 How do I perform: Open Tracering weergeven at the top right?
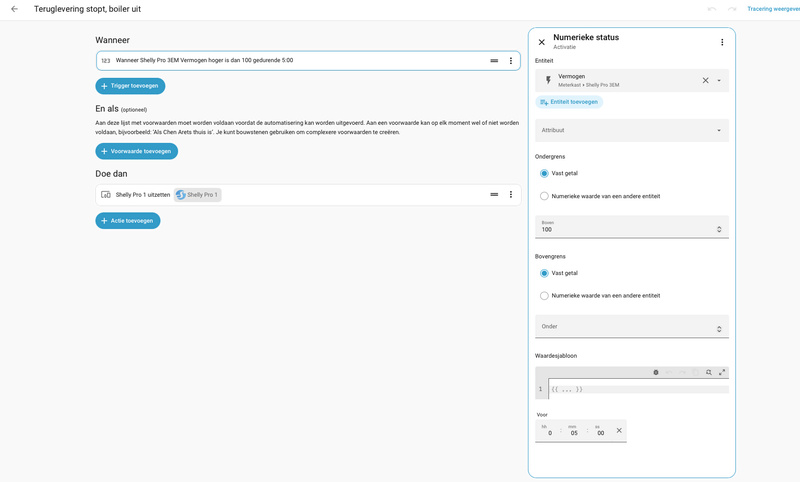coord(773,9)
